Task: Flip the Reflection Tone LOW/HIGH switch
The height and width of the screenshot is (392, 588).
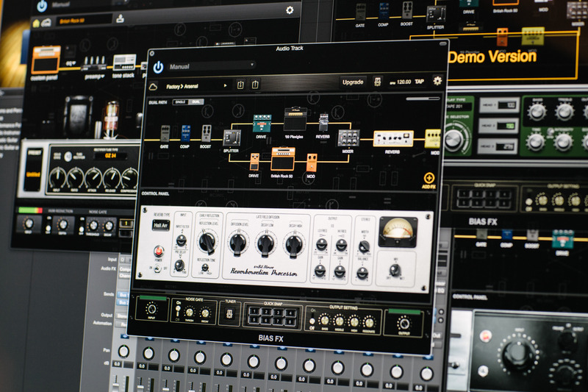Action: tap(205, 268)
